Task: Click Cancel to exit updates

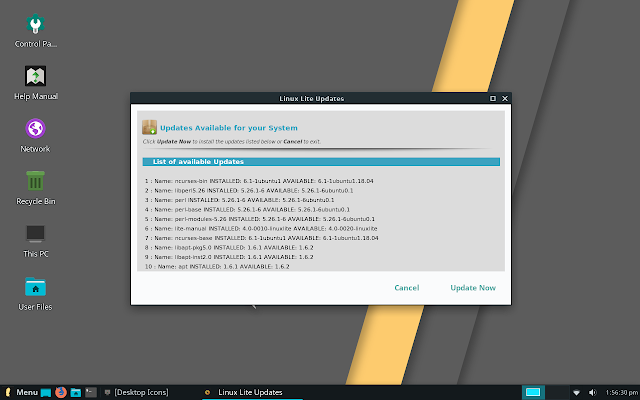Action: point(407,288)
